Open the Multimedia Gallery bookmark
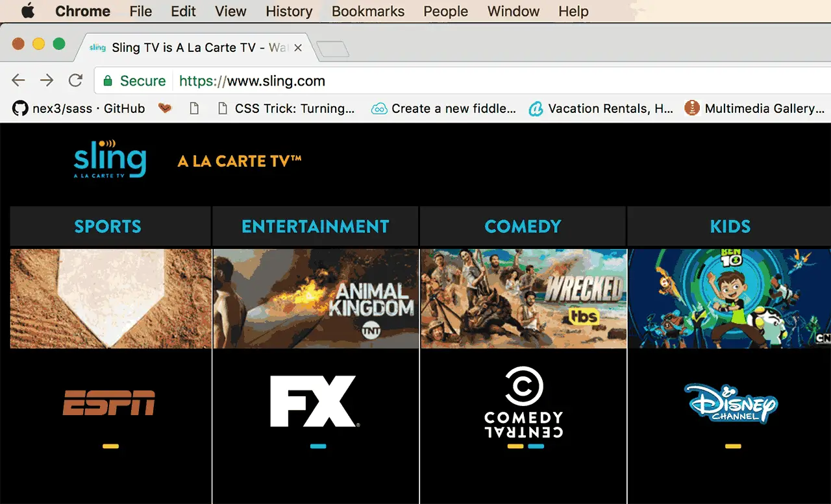Screen dimensions: 831x504 coord(754,108)
